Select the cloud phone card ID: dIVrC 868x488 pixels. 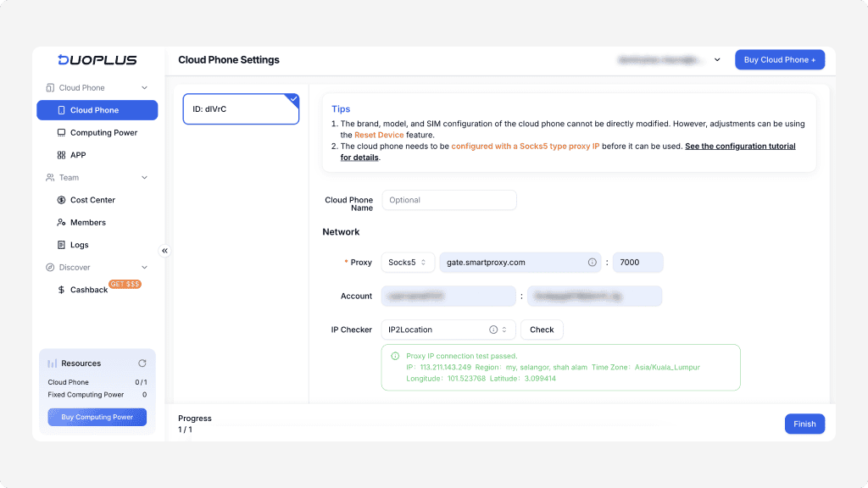click(241, 109)
